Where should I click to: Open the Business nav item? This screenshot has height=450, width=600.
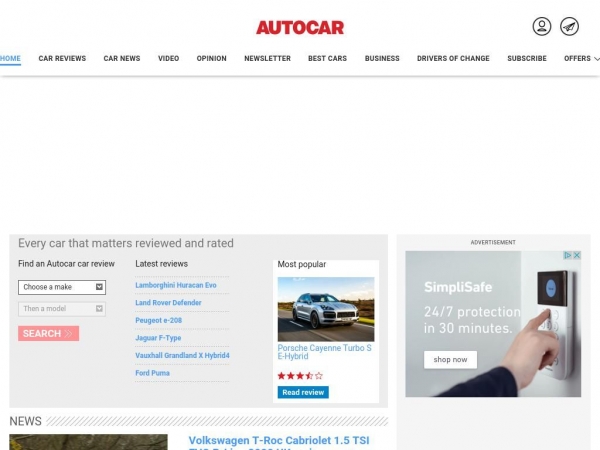pos(382,59)
